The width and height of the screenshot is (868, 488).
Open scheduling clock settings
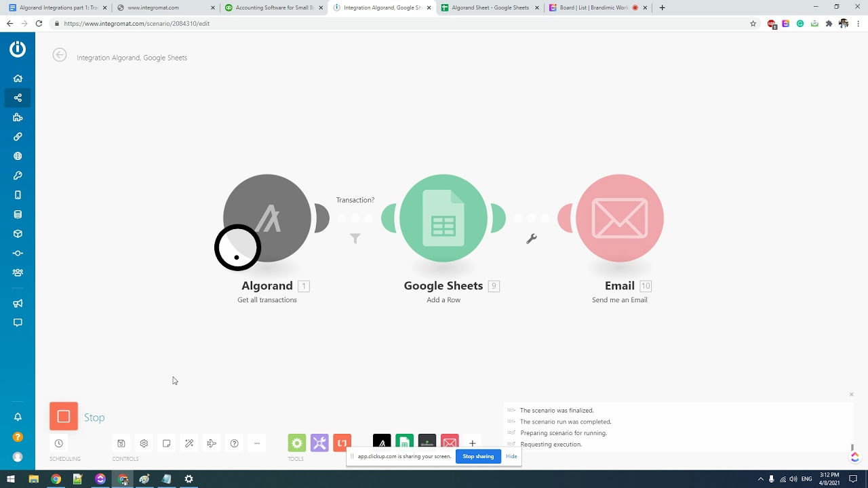tap(59, 443)
